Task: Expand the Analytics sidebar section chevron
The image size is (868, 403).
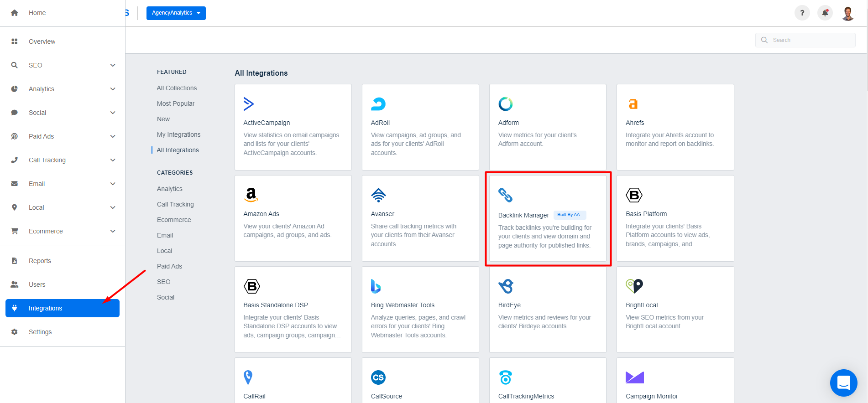Action: pos(113,89)
